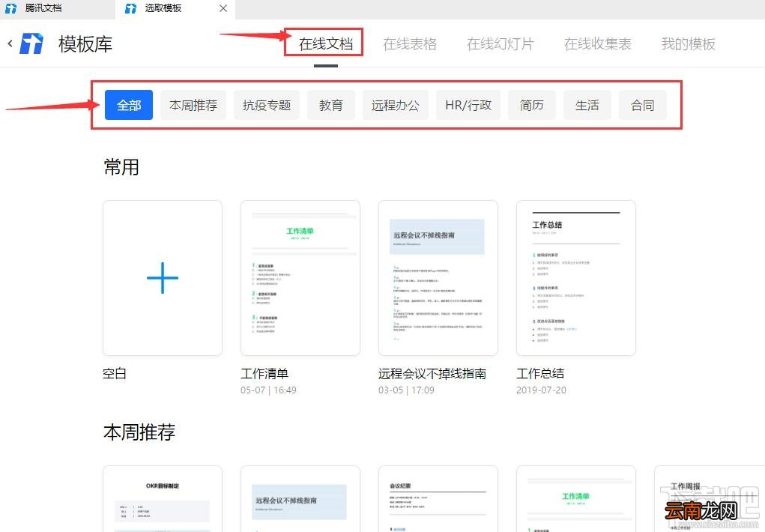Screen dimensions: 765x532
Task: Open the 工作清单 template in 常用
Action: click(x=300, y=278)
